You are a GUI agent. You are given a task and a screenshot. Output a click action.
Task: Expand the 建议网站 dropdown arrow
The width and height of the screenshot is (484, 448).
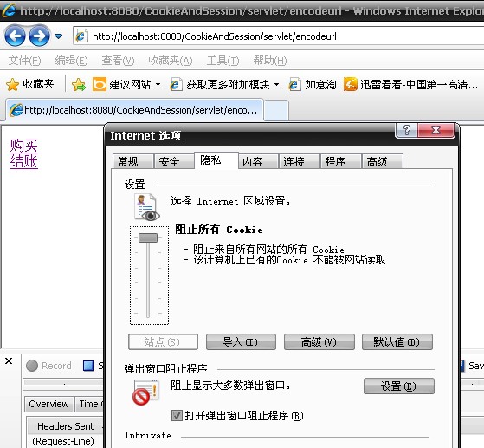tap(158, 84)
